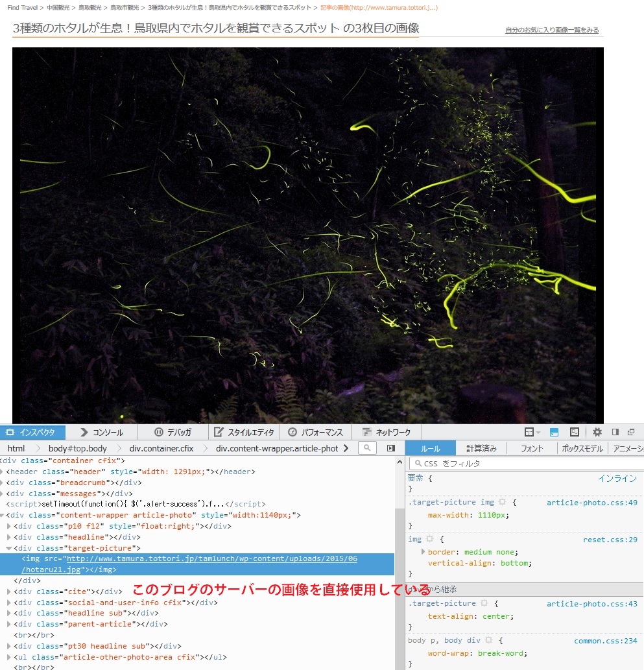Click the firefly photo image
The height and width of the screenshot is (670, 644).
click(x=307, y=235)
